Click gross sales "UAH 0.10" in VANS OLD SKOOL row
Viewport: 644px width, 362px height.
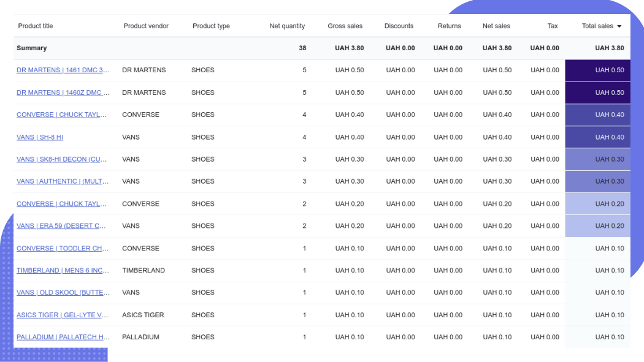click(349, 293)
